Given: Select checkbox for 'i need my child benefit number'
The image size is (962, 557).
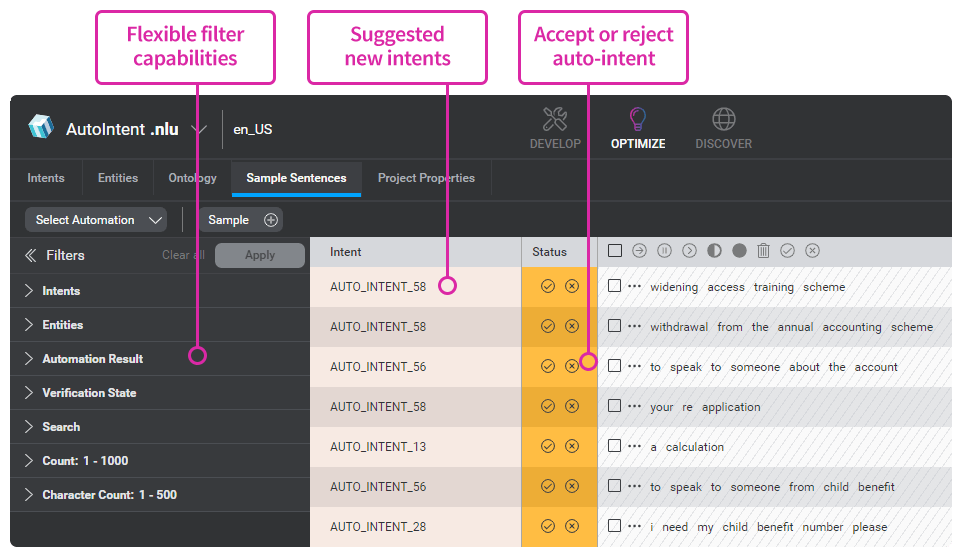Looking at the screenshot, I should [614, 526].
